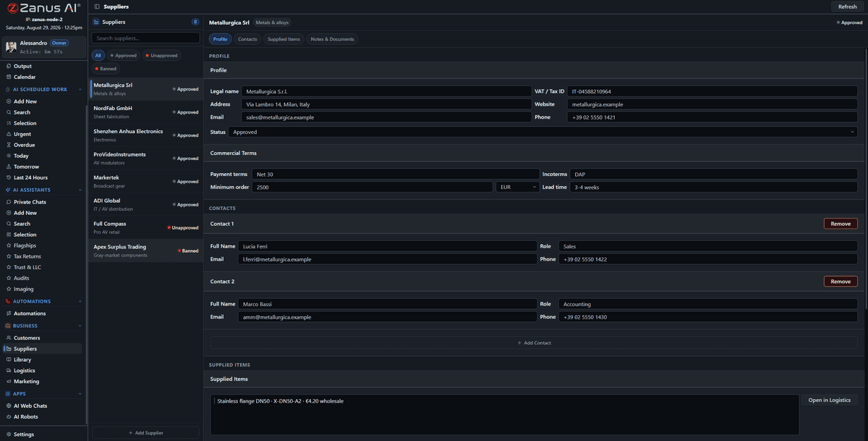Open the Marketing megaphone icon
This screenshot has width=868, height=441.
coord(9,382)
